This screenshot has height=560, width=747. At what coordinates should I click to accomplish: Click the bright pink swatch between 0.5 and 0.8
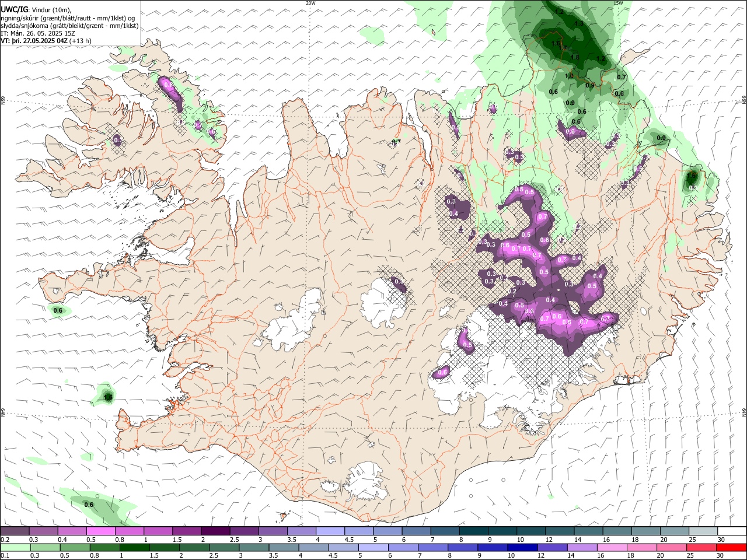(x=101, y=531)
